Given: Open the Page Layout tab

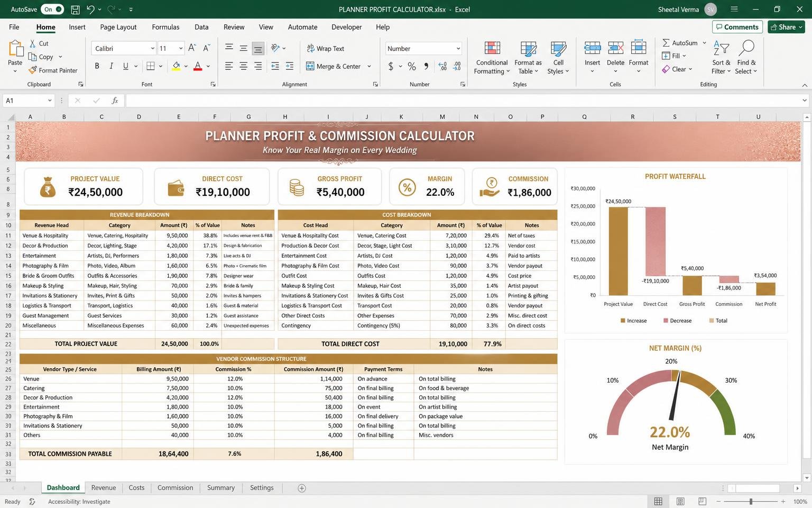Looking at the screenshot, I should click(x=118, y=27).
